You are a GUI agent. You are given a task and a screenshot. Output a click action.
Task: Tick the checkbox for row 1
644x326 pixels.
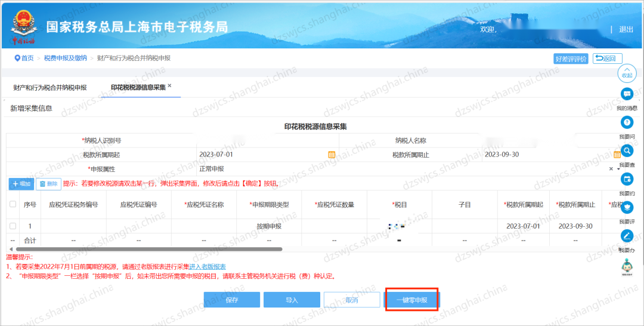pyautogui.click(x=13, y=226)
